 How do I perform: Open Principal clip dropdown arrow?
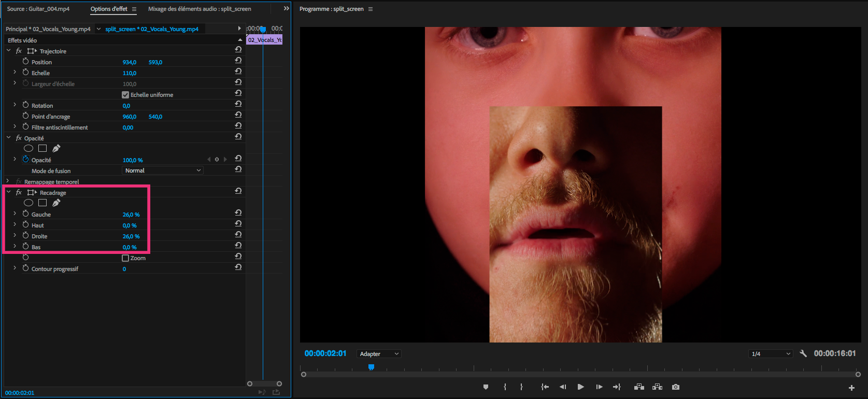98,29
